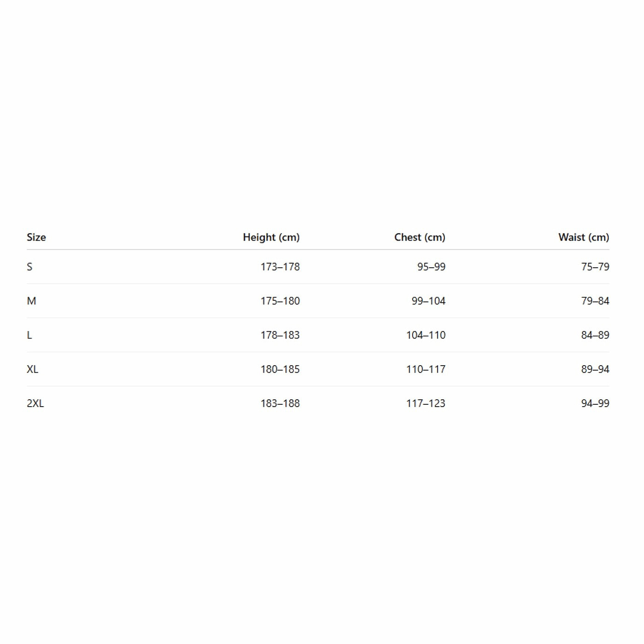Click chest value 99–104

click(428, 301)
